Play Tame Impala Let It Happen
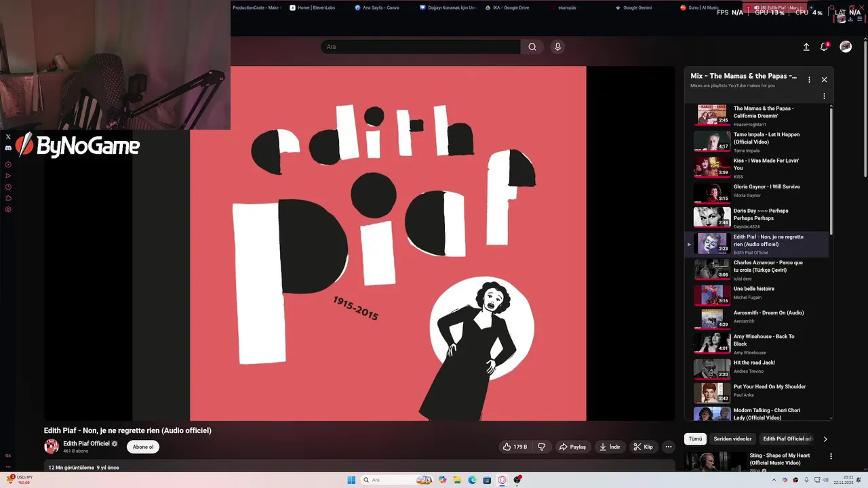 tap(756, 142)
